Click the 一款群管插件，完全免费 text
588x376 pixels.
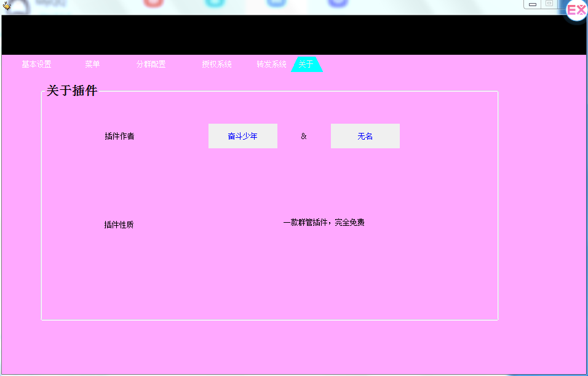(x=324, y=222)
